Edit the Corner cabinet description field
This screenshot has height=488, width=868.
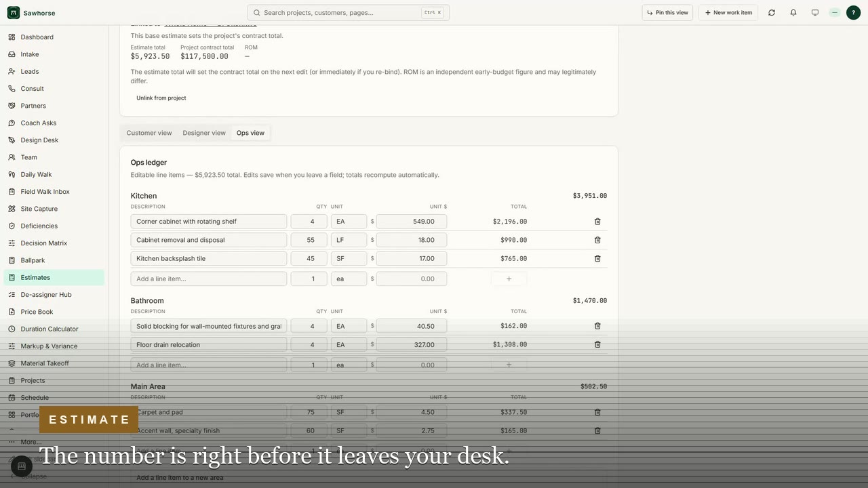[209, 222]
